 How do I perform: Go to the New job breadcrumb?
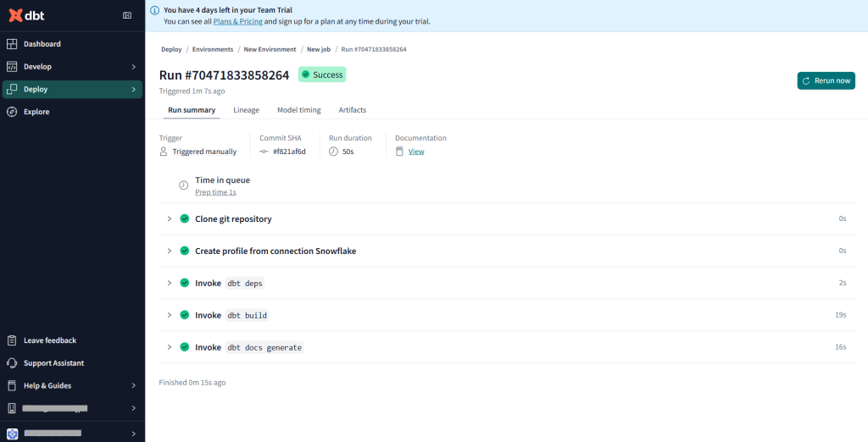pos(319,49)
